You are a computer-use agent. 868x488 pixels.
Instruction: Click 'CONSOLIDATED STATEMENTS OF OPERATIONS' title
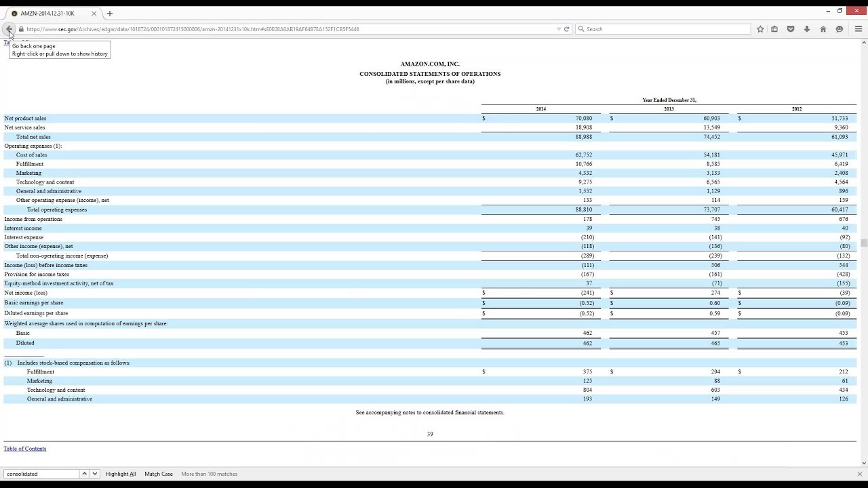coord(430,73)
